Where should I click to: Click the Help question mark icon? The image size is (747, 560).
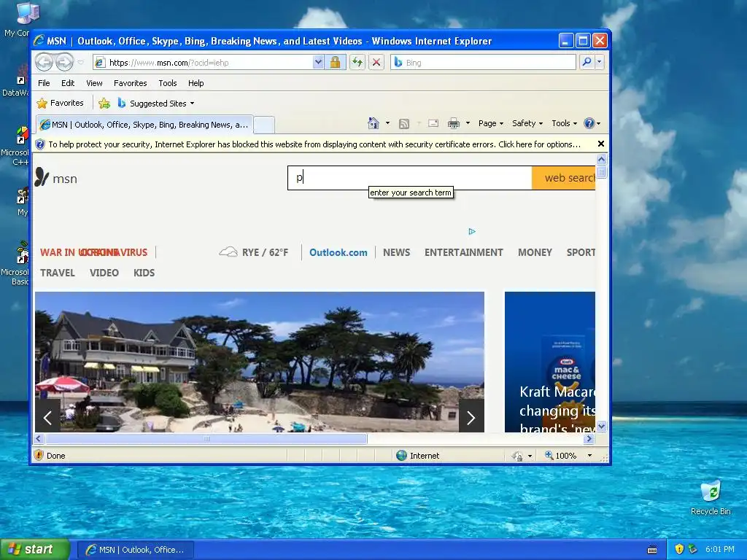pyautogui.click(x=589, y=123)
